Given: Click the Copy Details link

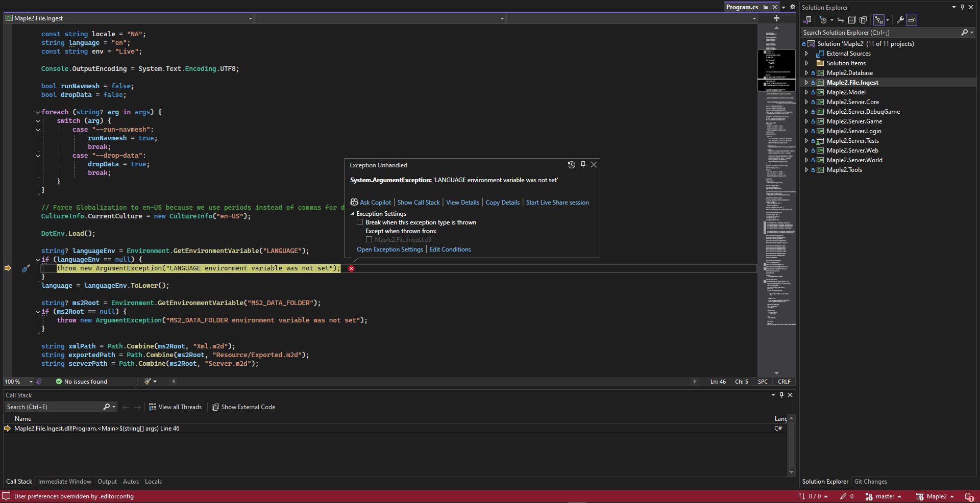Looking at the screenshot, I should [x=502, y=203].
